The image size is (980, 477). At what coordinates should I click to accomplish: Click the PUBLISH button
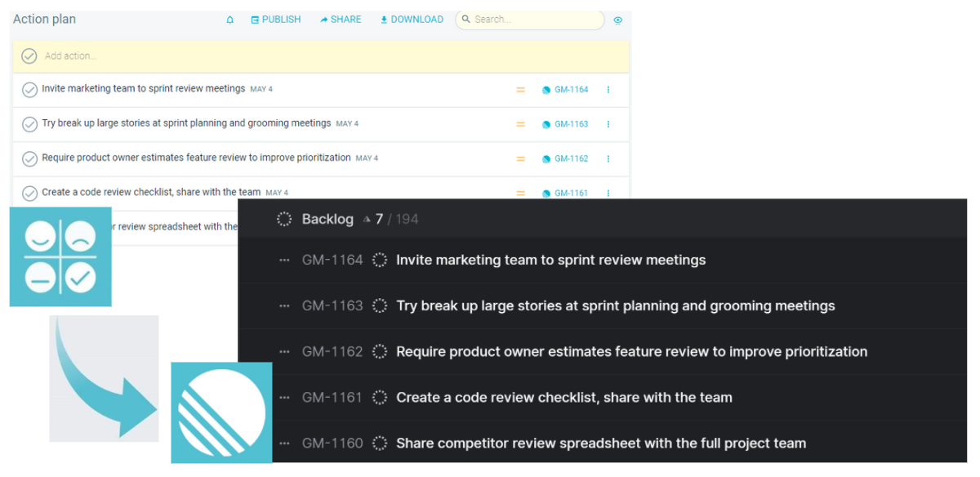(276, 20)
